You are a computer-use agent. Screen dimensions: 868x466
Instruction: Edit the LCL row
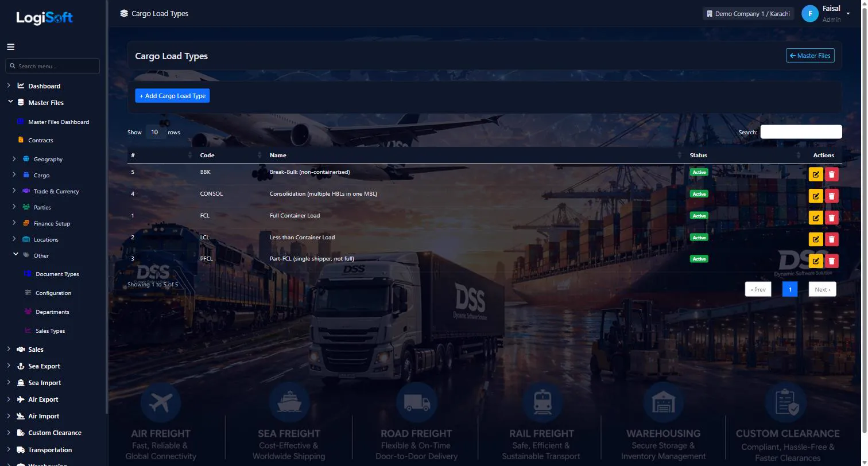tap(816, 240)
